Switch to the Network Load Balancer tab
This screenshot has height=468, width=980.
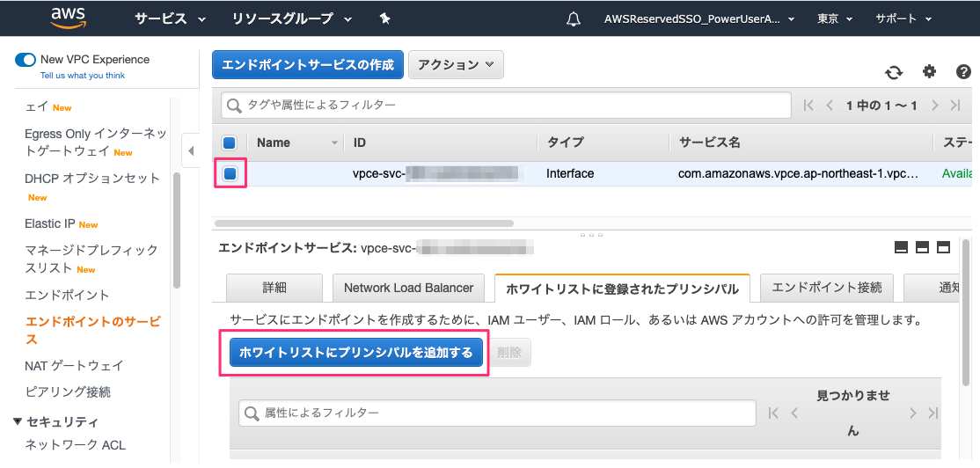click(x=409, y=288)
